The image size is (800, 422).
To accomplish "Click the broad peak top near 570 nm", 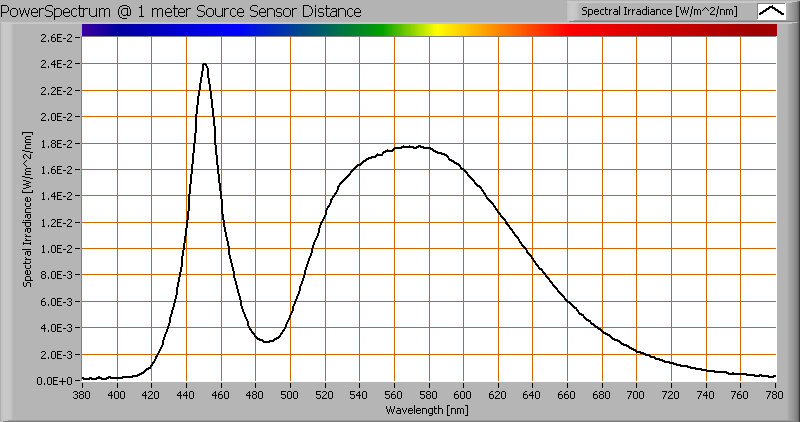I will coord(412,146).
